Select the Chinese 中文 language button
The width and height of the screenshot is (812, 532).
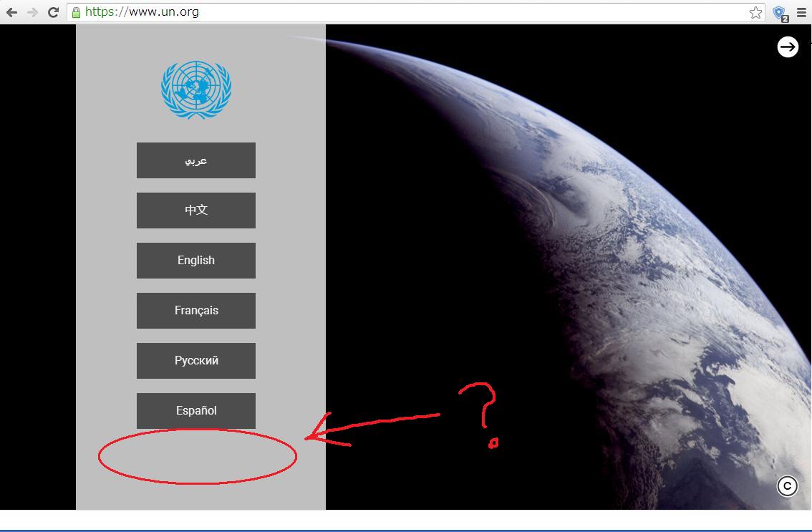click(196, 211)
